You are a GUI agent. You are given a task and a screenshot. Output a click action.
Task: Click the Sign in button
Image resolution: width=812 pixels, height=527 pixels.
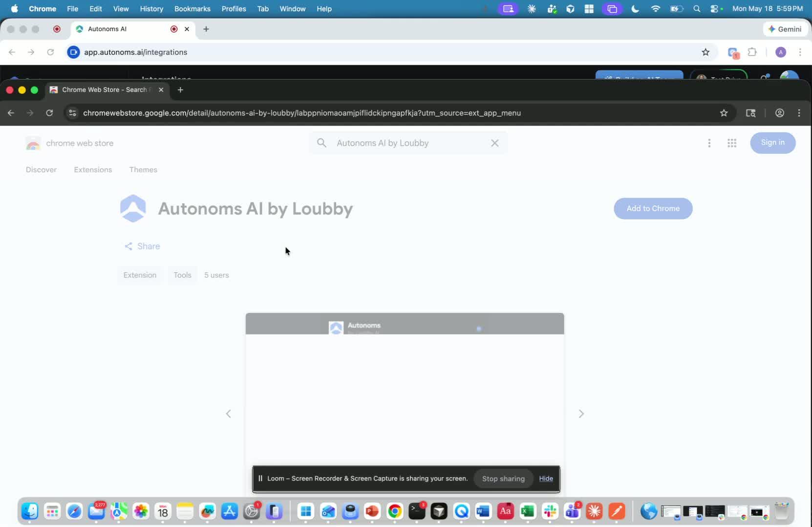[x=773, y=143]
